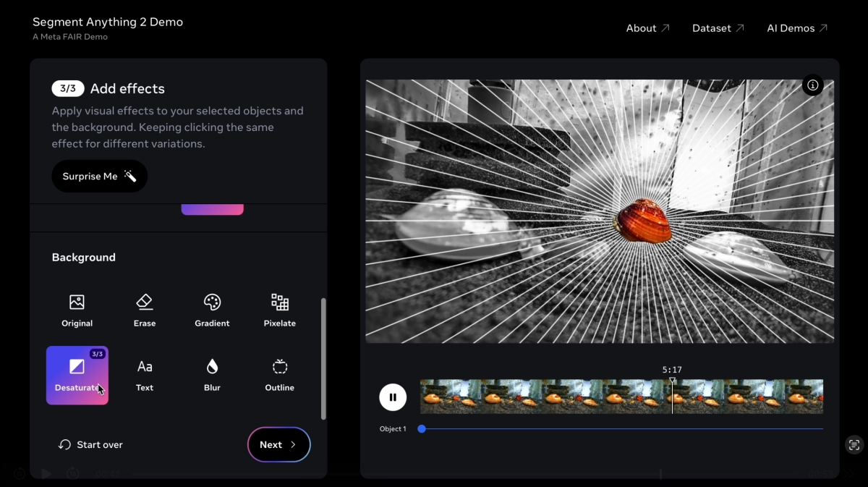
Task: Apply the Pixelate background effect
Action: (x=279, y=310)
